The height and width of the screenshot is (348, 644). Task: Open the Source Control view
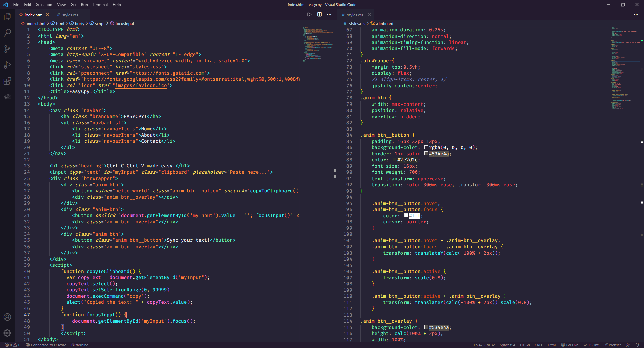7,49
